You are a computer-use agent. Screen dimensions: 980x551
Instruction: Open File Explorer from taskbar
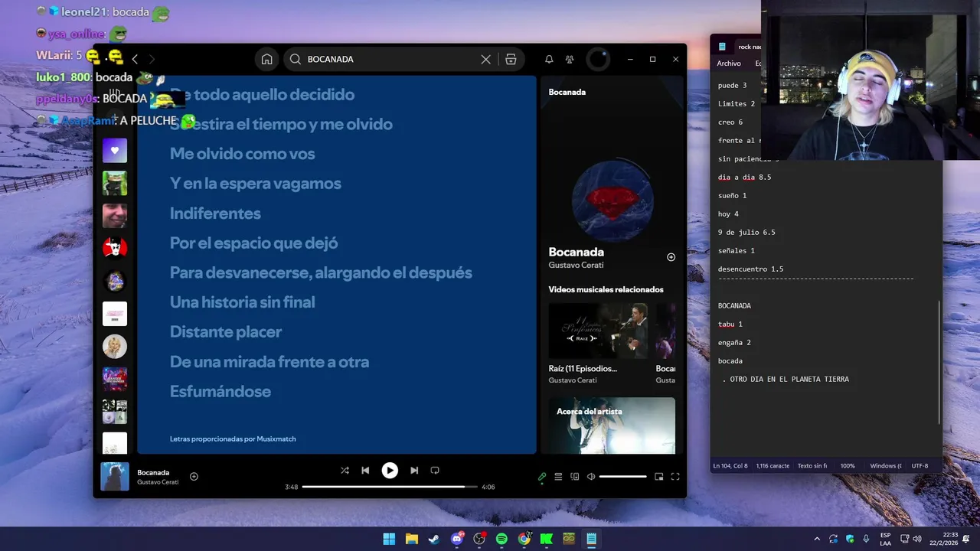pos(411,539)
